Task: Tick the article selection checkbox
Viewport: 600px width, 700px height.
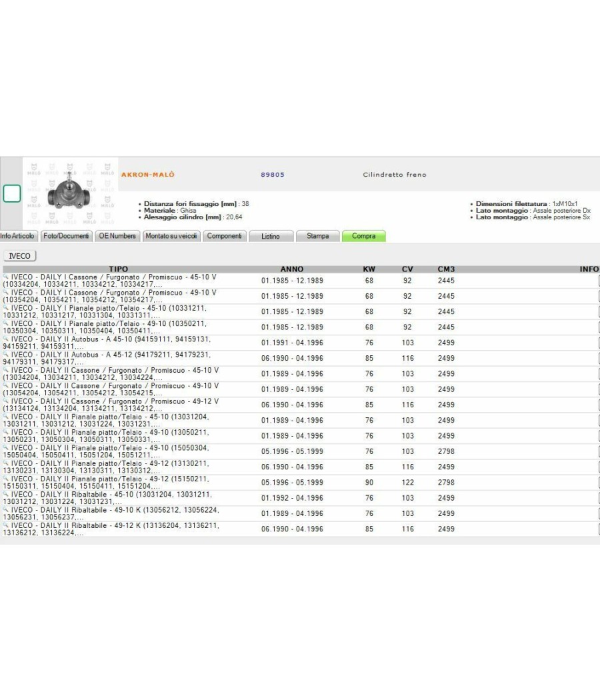Action: [x=12, y=193]
